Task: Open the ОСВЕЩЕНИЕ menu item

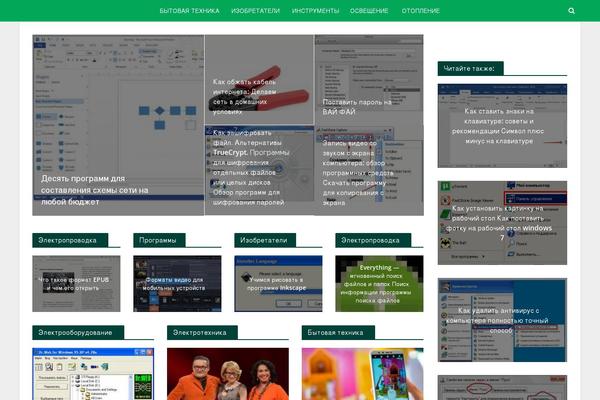Action: click(369, 11)
